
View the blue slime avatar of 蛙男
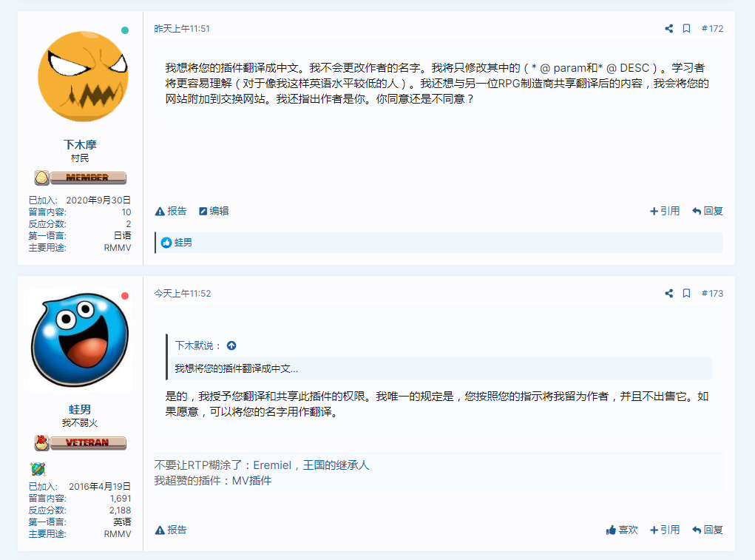click(81, 340)
